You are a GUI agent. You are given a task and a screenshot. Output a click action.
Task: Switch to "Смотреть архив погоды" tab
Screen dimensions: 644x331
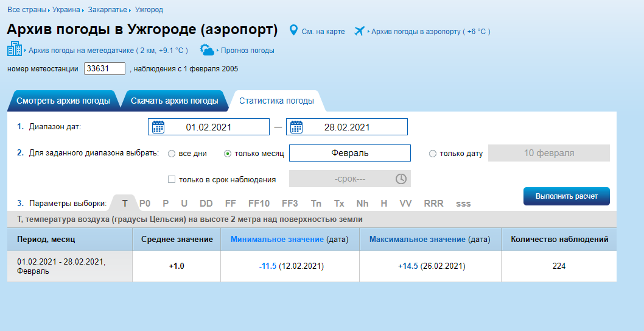pyautogui.click(x=63, y=101)
